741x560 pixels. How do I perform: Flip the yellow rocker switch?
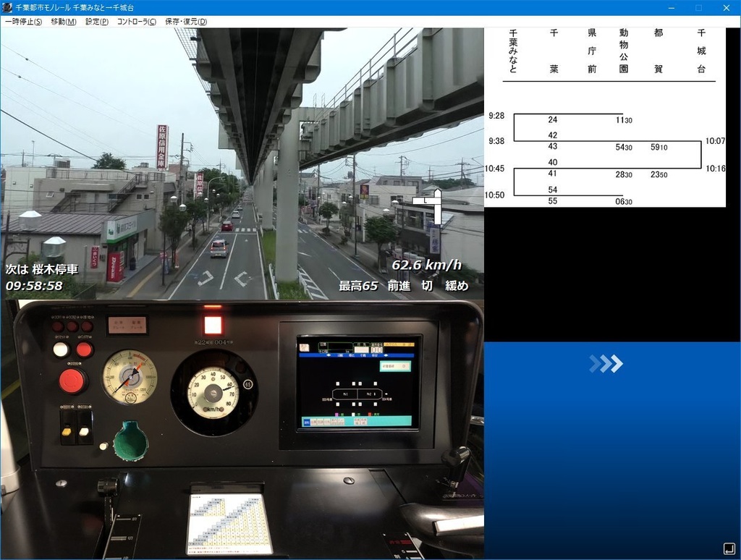coord(67,430)
